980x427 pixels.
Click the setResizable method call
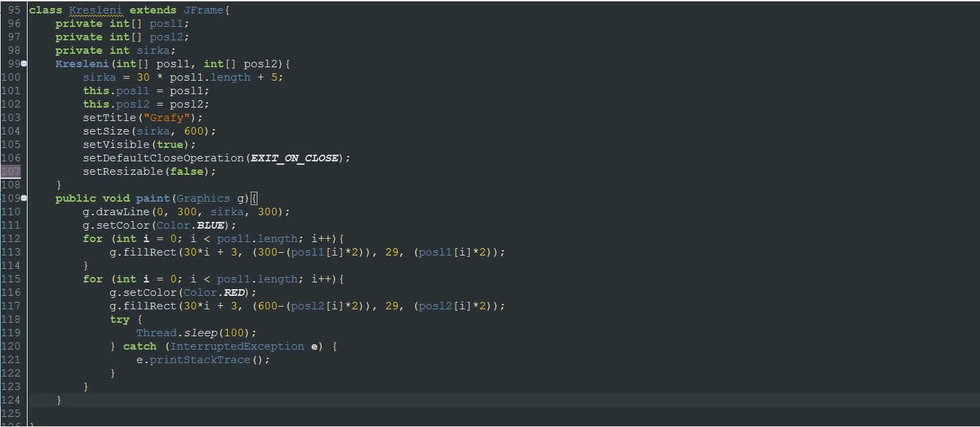pyautogui.click(x=123, y=171)
